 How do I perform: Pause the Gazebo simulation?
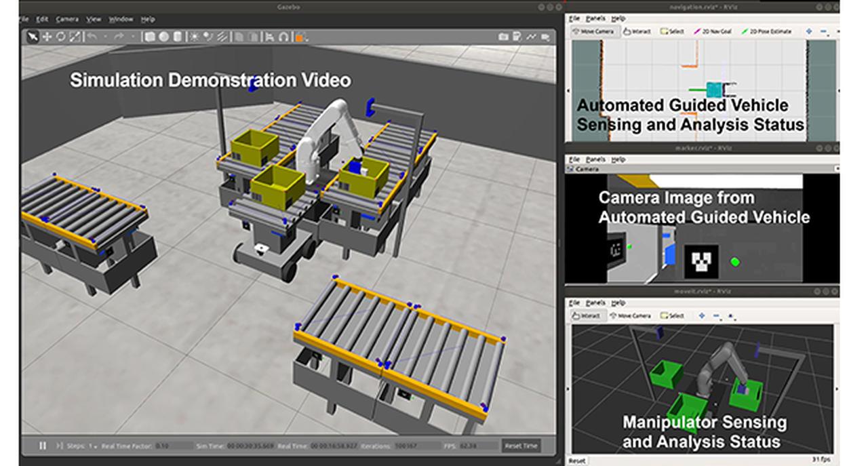(x=41, y=446)
